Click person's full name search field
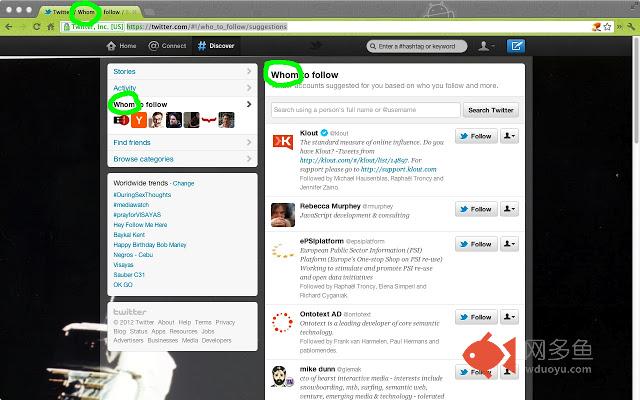 click(x=365, y=110)
